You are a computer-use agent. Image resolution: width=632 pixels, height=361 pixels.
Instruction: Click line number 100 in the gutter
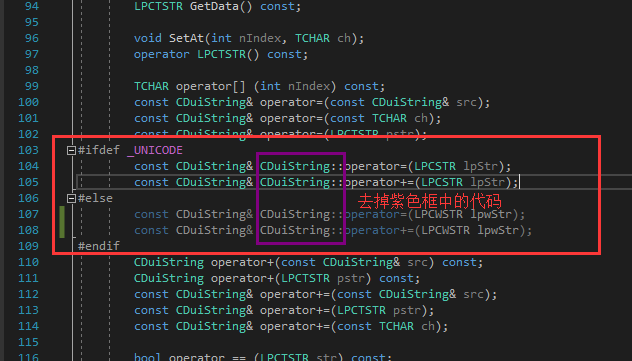(x=28, y=102)
